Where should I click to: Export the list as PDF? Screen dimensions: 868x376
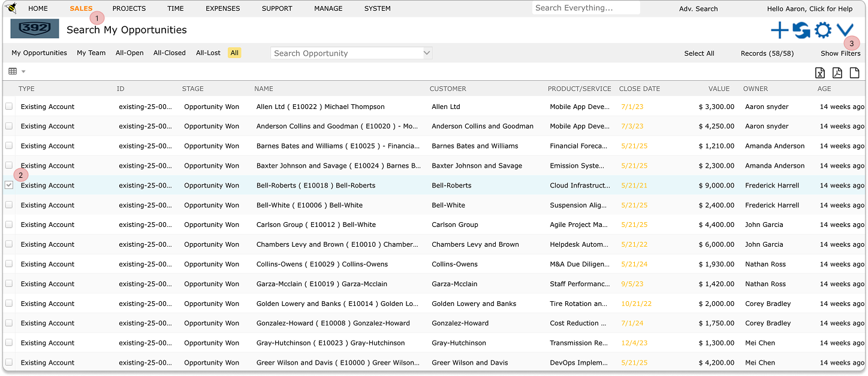point(837,73)
